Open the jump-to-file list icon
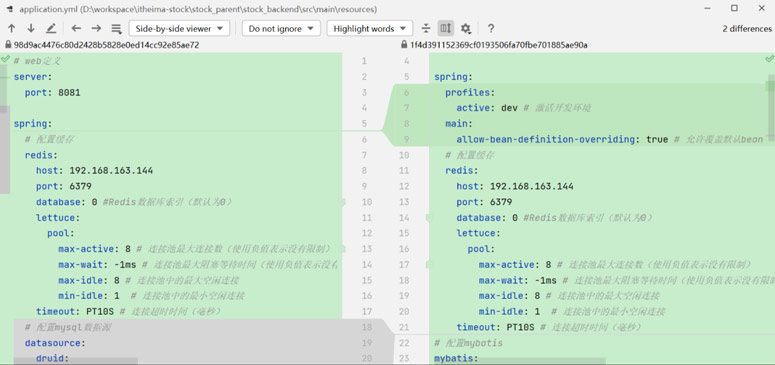Viewport: 775px width, 365px height. pyautogui.click(x=116, y=28)
